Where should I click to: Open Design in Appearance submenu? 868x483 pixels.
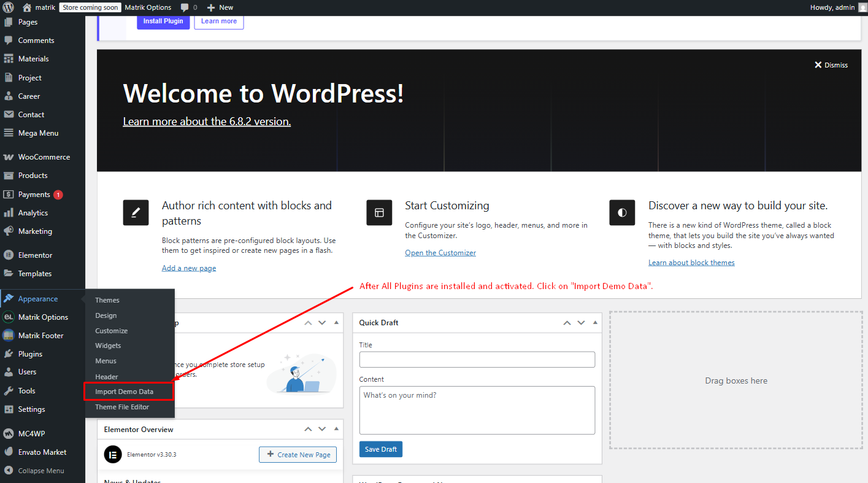(x=106, y=315)
